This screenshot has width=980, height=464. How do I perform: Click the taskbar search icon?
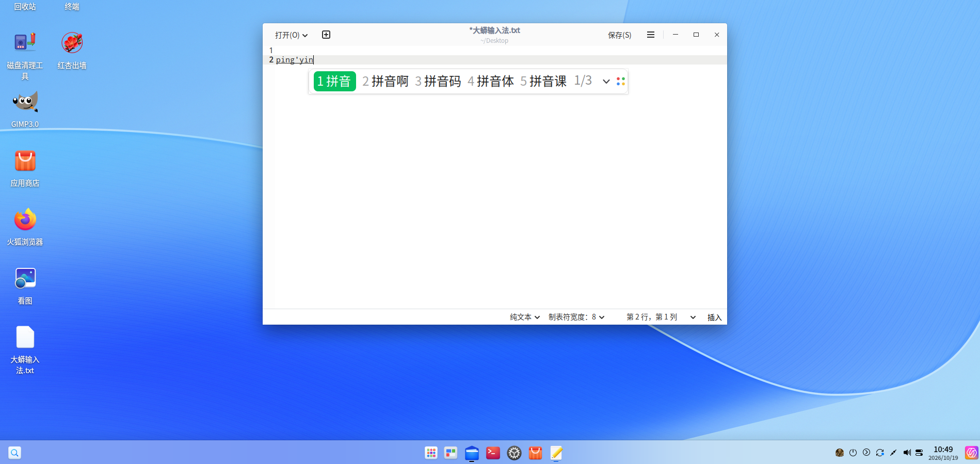pyautogui.click(x=15, y=453)
